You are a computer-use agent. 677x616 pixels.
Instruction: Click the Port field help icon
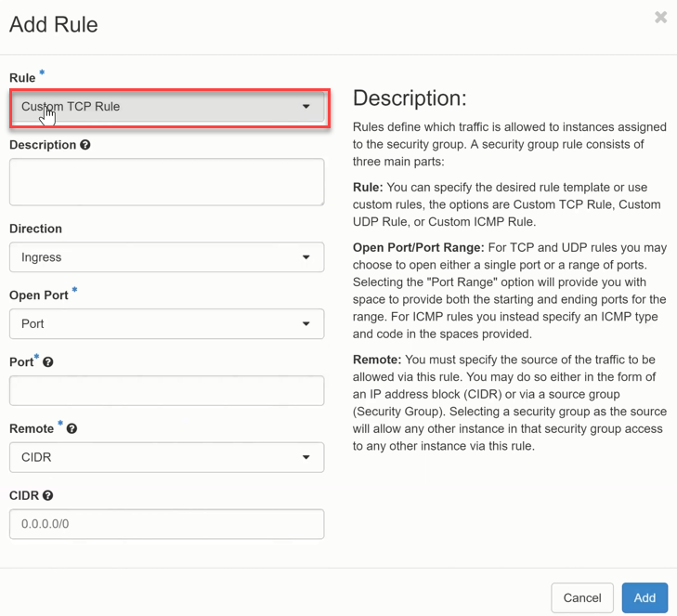[48, 361]
